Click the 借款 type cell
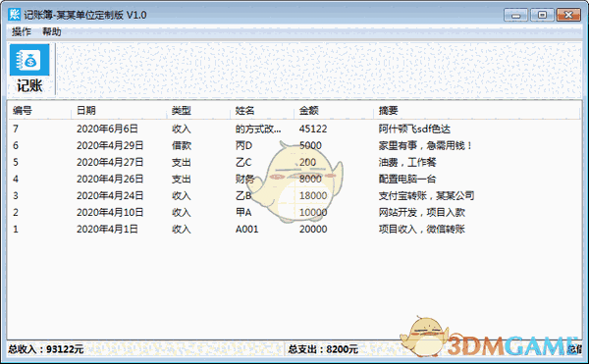Screen dimensions: 589x364 182,145
